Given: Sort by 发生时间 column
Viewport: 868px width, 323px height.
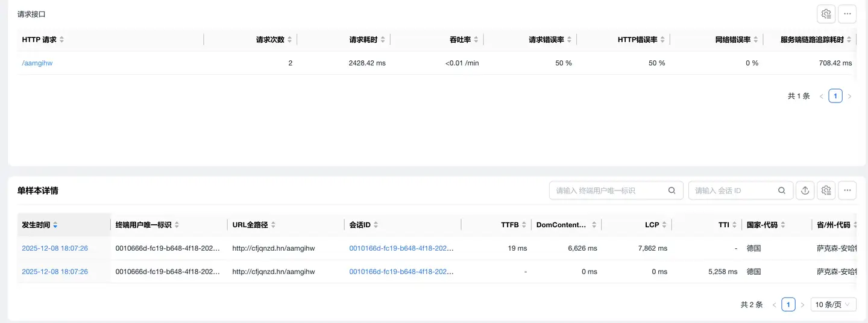Looking at the screenshot, I should coord(55,225).
